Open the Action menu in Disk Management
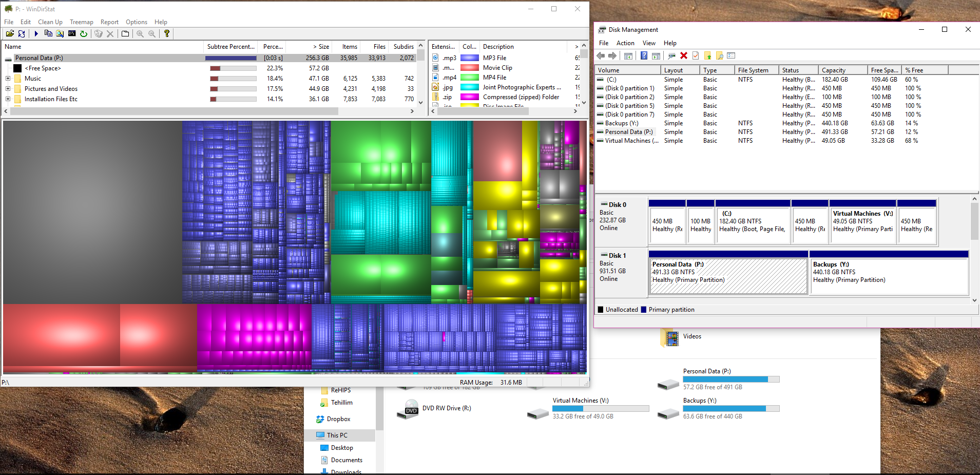Screen dimensions: 980x475 625,43
